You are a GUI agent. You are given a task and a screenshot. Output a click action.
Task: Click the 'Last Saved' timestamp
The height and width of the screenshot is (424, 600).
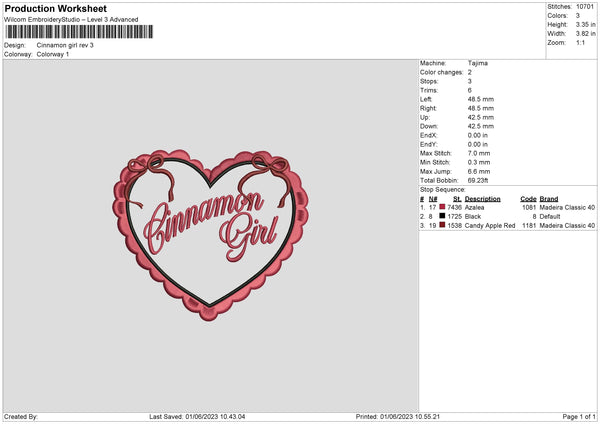(x=197, y=417)
